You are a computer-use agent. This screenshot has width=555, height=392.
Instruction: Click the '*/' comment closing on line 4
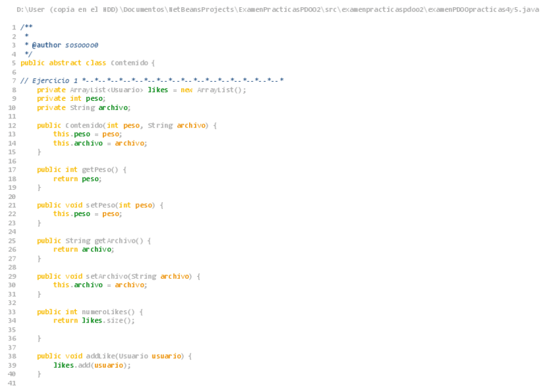pyautogui.click(x=28, y=54)
